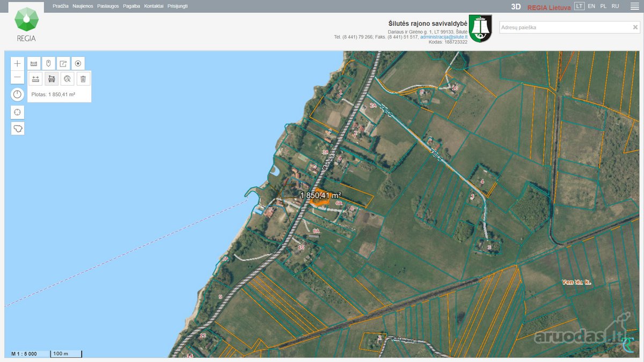Open the measurement ruler tool
The width and height of the screenshot is (644, 362).
point(34,63)
